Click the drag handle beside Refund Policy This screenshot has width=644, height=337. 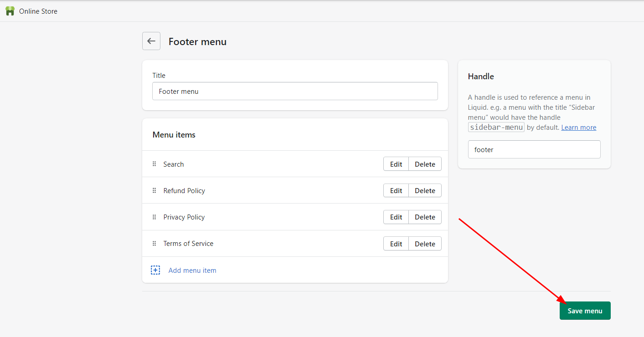click(154, 190)
